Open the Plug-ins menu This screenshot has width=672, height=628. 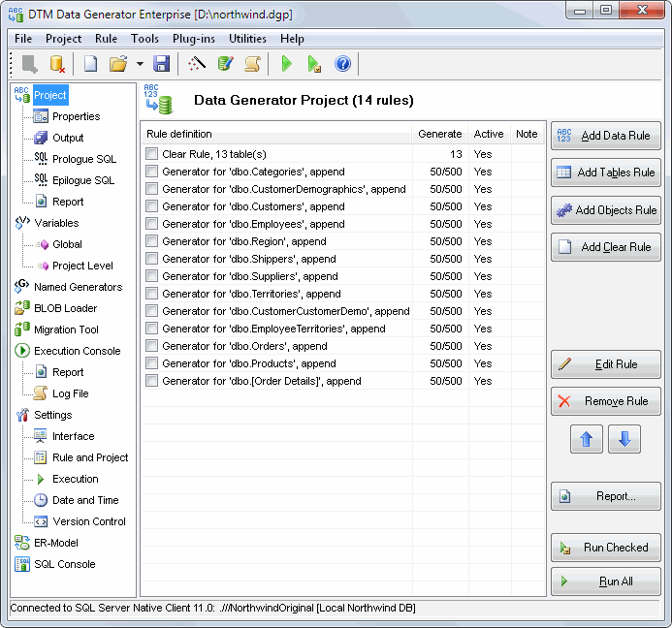point(194,39)
